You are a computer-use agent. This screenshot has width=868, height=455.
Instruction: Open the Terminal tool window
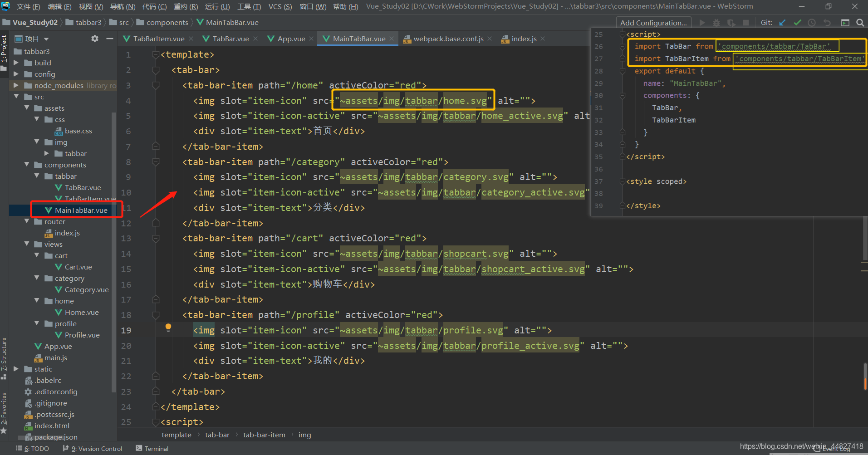(x=152, y=449)
